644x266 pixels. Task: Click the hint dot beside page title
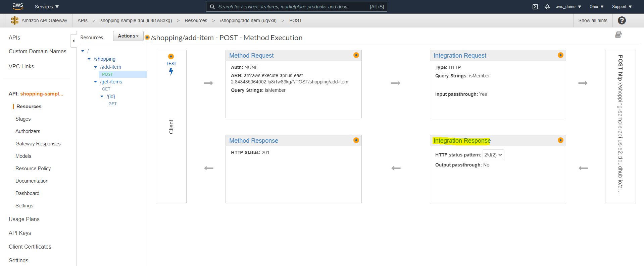(147, 37)
